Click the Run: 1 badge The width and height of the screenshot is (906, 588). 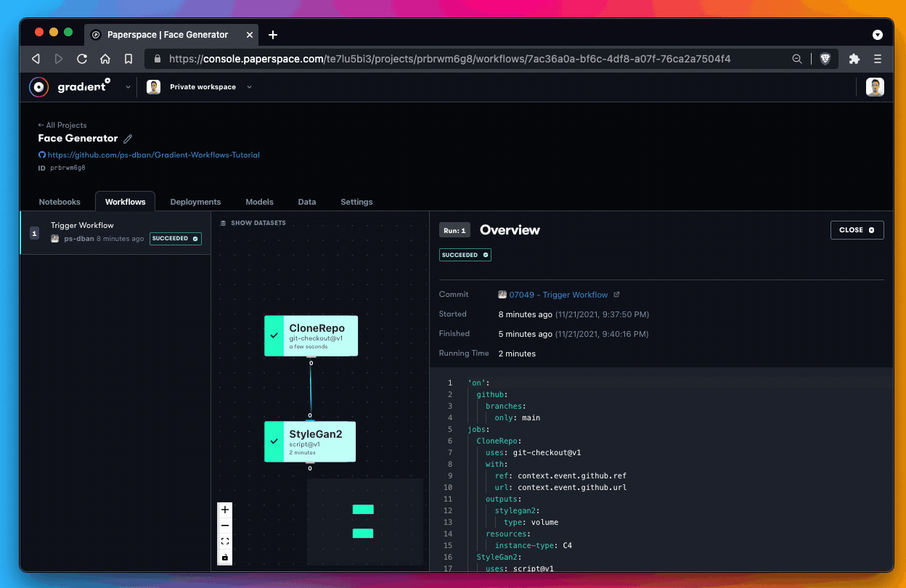pos(454,230)
